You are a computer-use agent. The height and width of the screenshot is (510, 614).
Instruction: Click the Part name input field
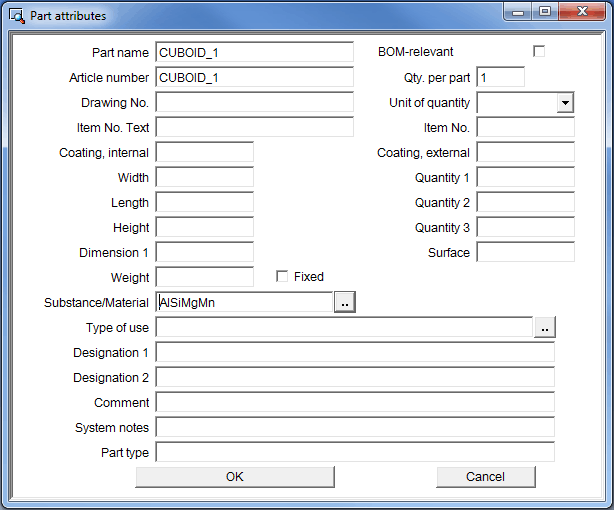pyautogui.click(x=254, y=52)
